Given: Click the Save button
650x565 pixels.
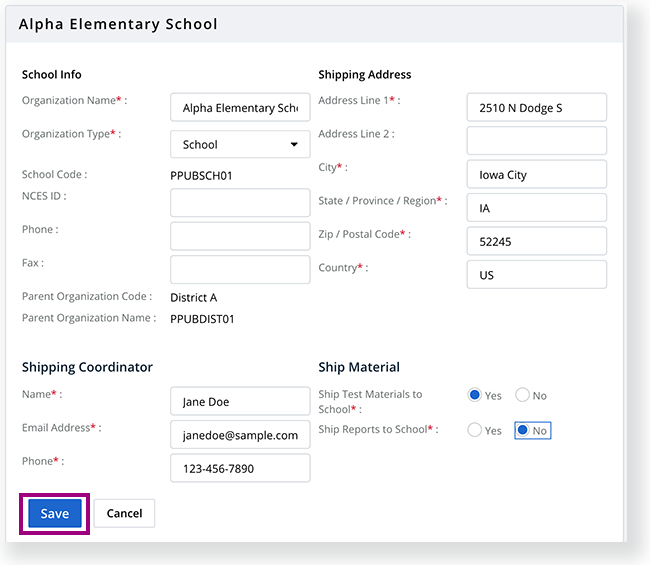Looking at the screenshot, I should 55,513.
